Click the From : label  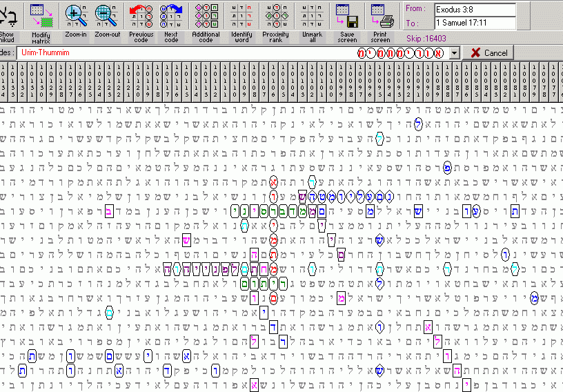tap(414, 8)
